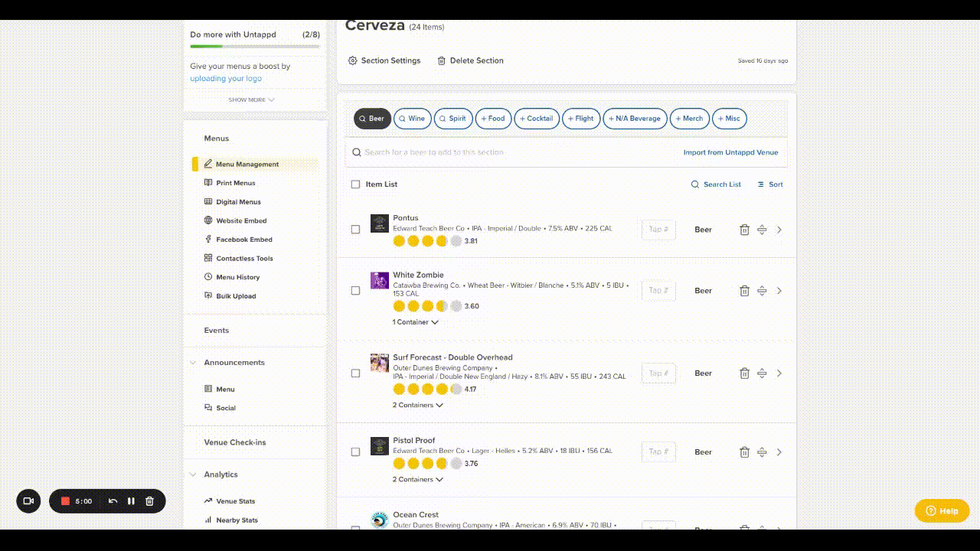The image size is (980, 551).
Task: Select the Spirit item type filter
Action: [x=453, y=119]
